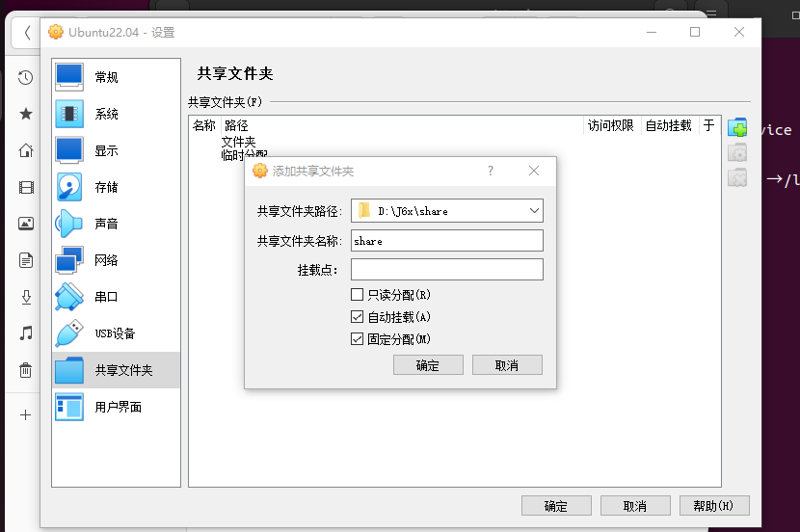The height and width of the screenshot is (532, 800).
Task: Toggle the 固定分配 permanent checkbox
Action: [358, 339]
